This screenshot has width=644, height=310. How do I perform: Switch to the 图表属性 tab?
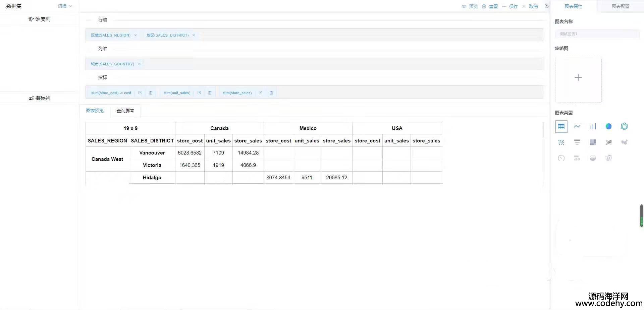click(x=574, y=6)
